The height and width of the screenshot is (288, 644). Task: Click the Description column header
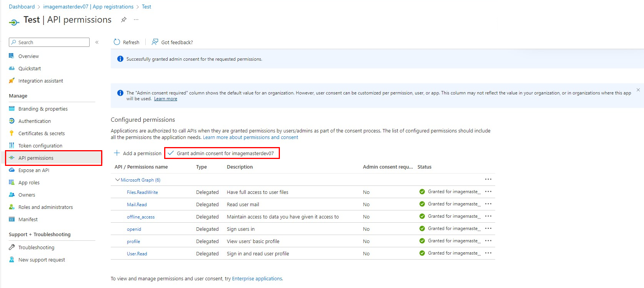(240, 167)
